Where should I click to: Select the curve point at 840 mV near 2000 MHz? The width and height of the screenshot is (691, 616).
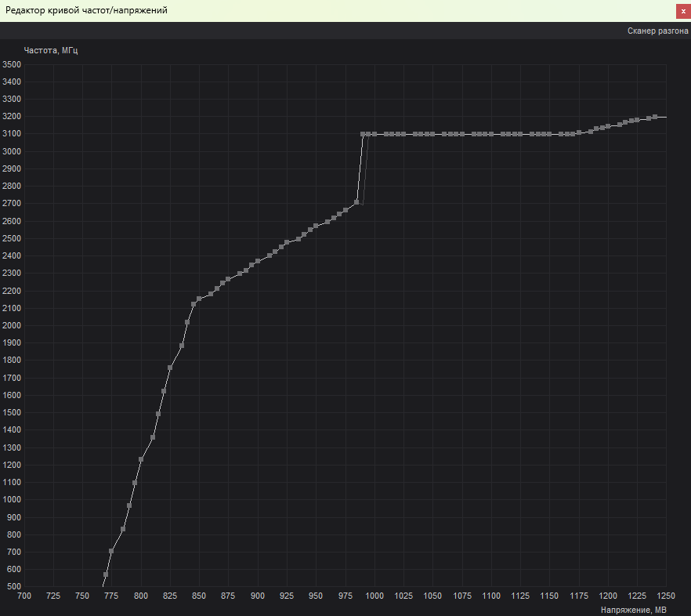coord(187,322)
